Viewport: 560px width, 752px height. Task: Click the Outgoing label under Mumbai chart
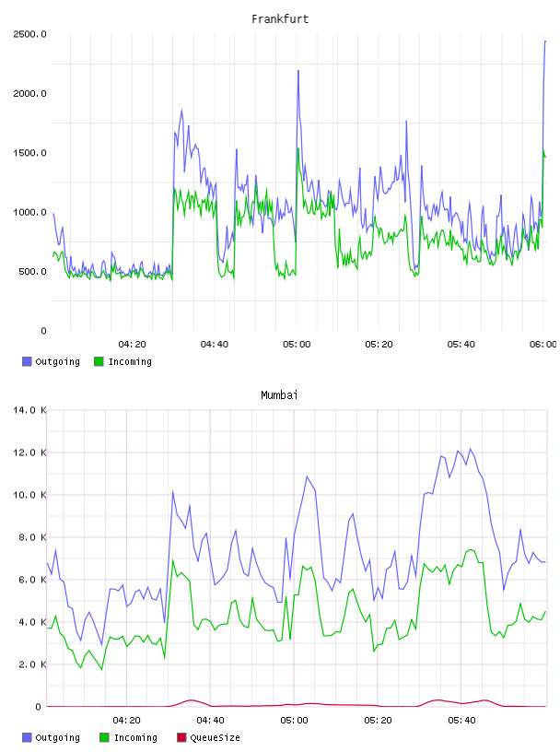tap(57, 737)
